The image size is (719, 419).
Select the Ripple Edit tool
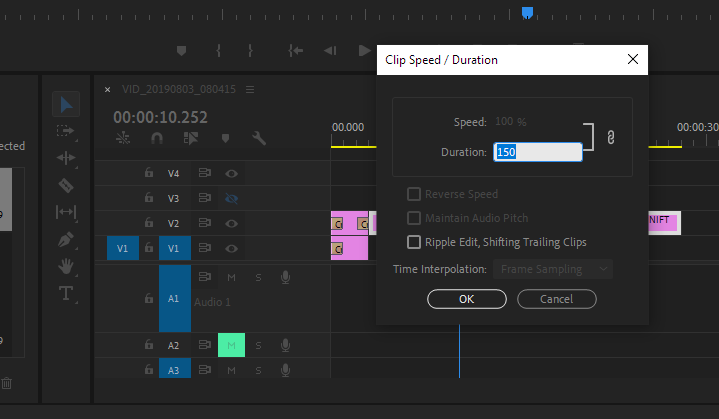pos(66,158)
